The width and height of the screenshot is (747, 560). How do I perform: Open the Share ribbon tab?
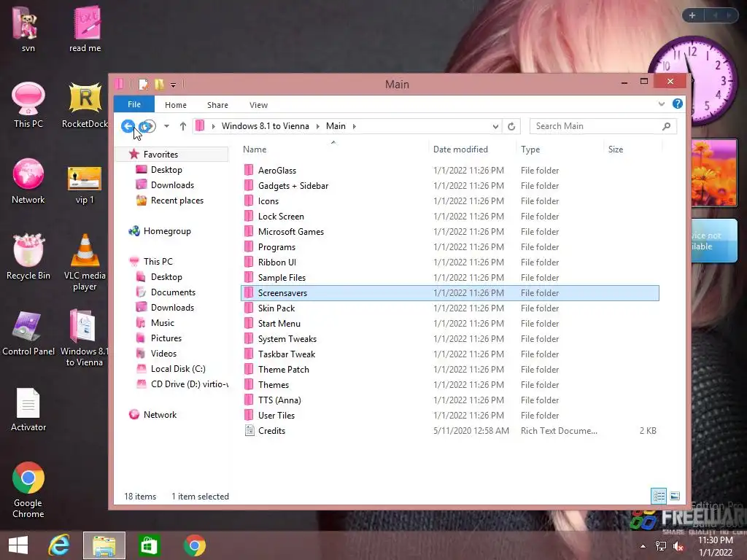coord(217,105)
